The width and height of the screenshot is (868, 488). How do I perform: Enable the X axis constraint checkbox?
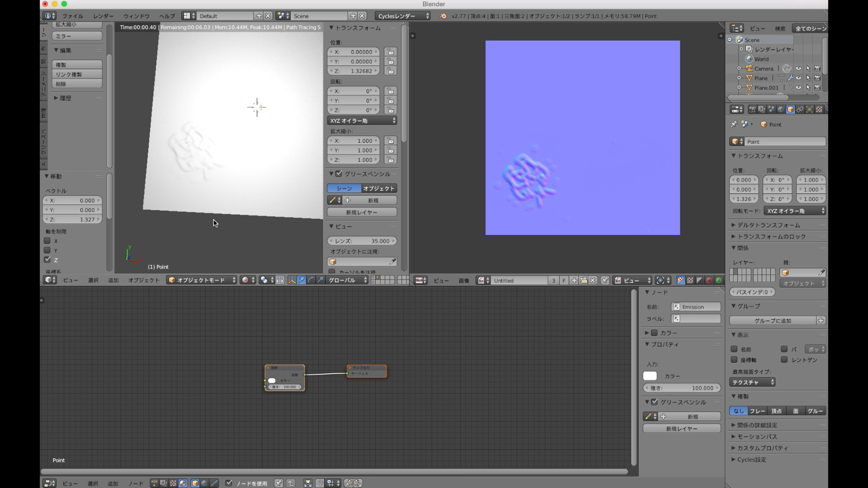[47, 241]
